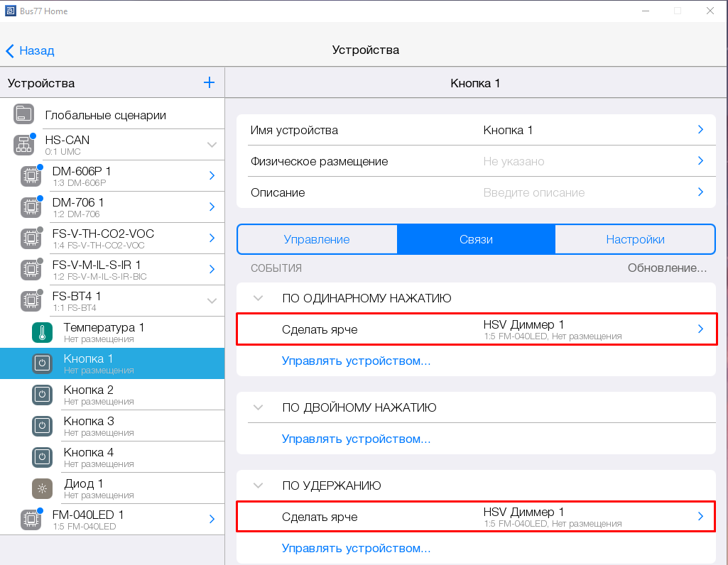Open DM-706 1 details chevron

(212, 207)
